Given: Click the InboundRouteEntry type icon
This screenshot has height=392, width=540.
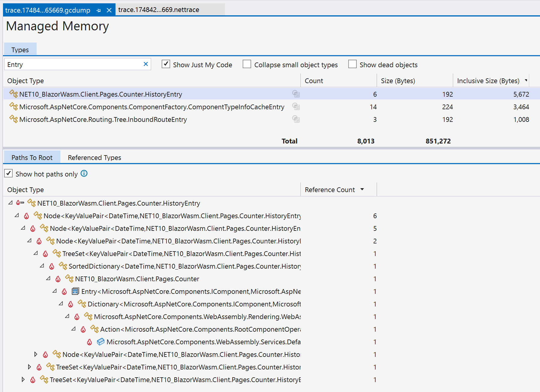Looking at the screenshot, I should click(13, 119).
